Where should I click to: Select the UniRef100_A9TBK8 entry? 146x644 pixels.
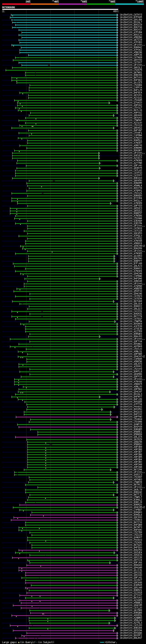click(131, 347)
